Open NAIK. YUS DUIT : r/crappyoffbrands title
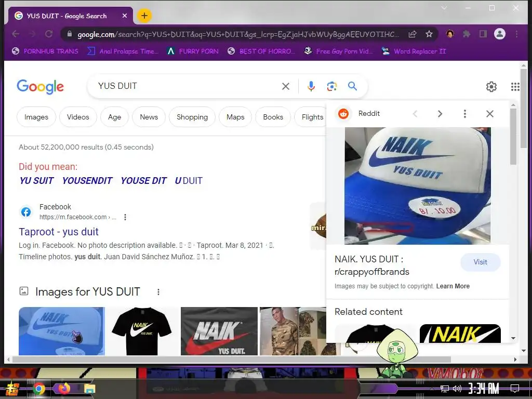 (x=372, y=265)
